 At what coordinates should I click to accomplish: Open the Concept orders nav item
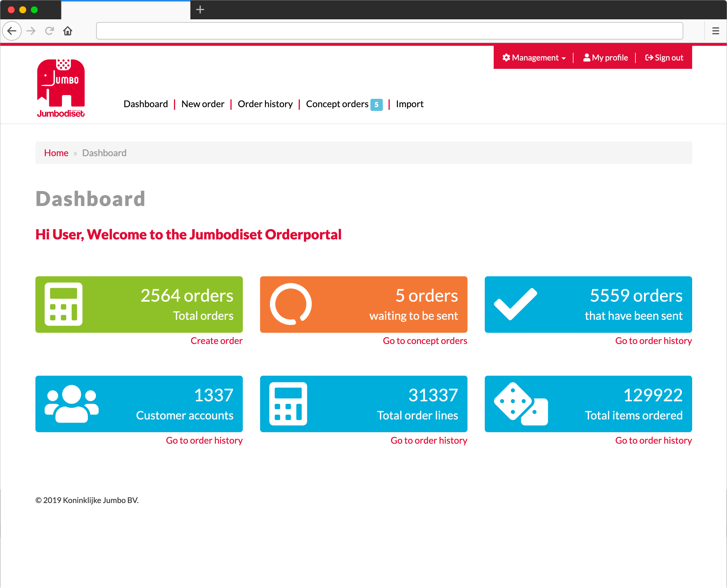point(337,104)
